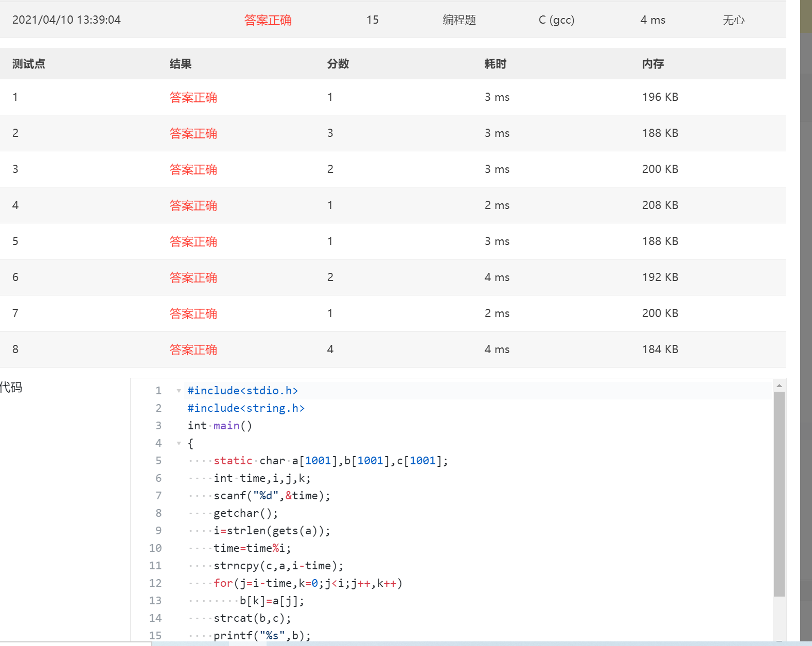Click the int main() code line
The height and width of the screenshot is (646, 812).
(x=220, y=426)
